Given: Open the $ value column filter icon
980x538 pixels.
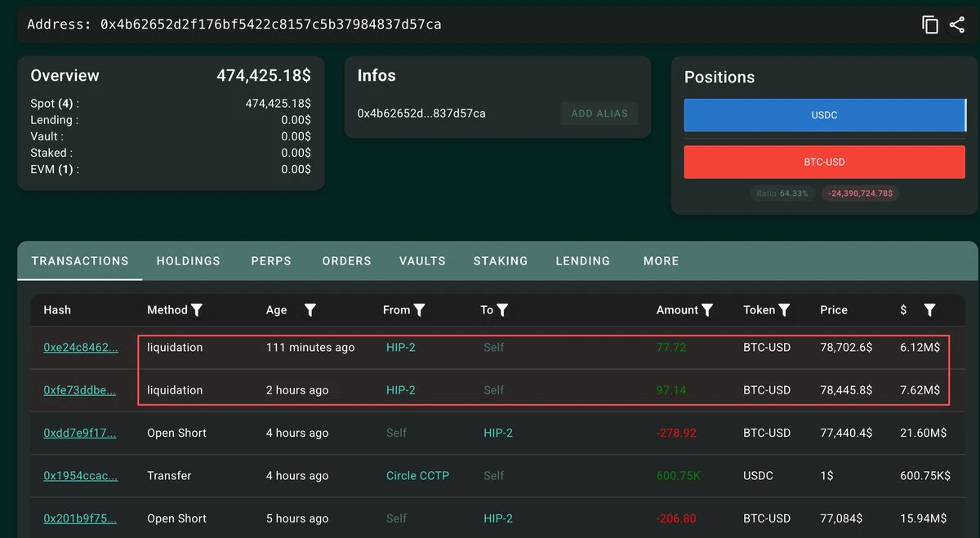Looking at the screenshot, I should pos(929,310).
